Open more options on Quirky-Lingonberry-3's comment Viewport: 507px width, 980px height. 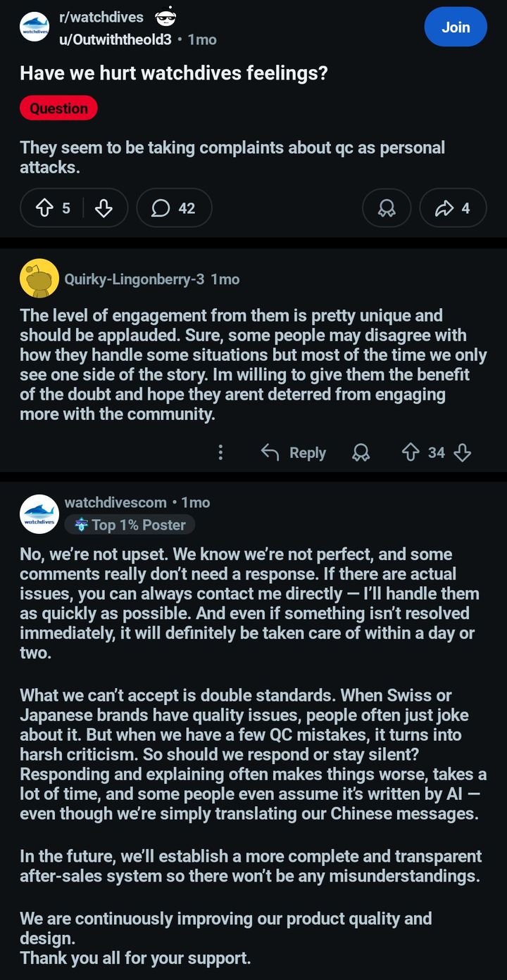tap(220, 452)
